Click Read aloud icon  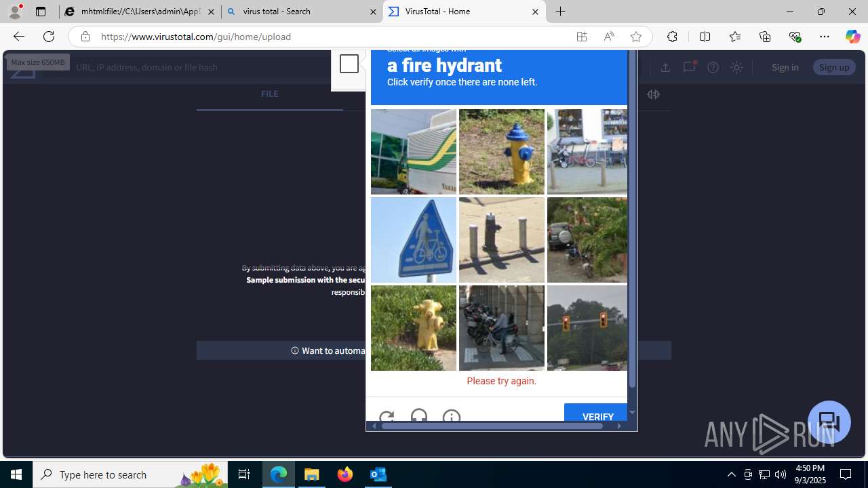click(x=609, y=37)
